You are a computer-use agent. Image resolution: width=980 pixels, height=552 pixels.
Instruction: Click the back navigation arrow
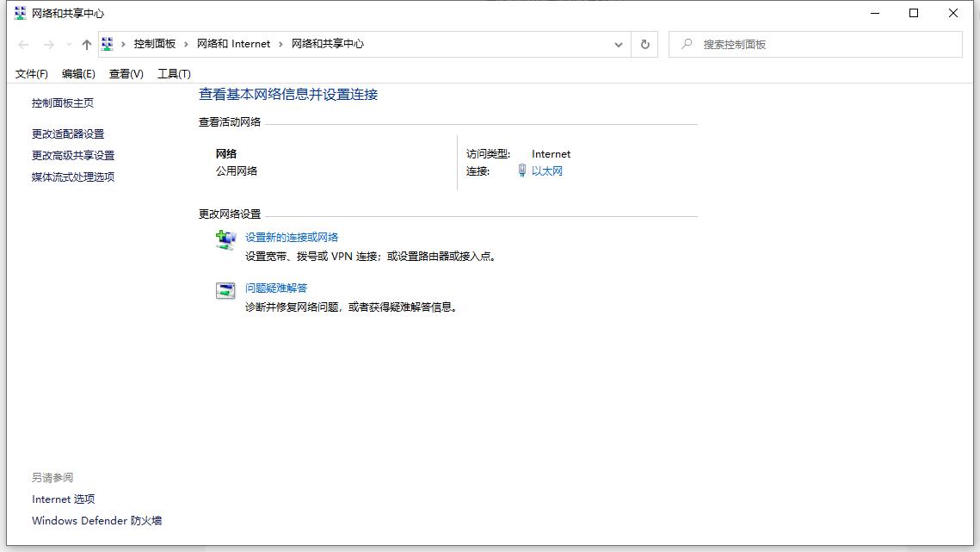[x=22, y=44]
